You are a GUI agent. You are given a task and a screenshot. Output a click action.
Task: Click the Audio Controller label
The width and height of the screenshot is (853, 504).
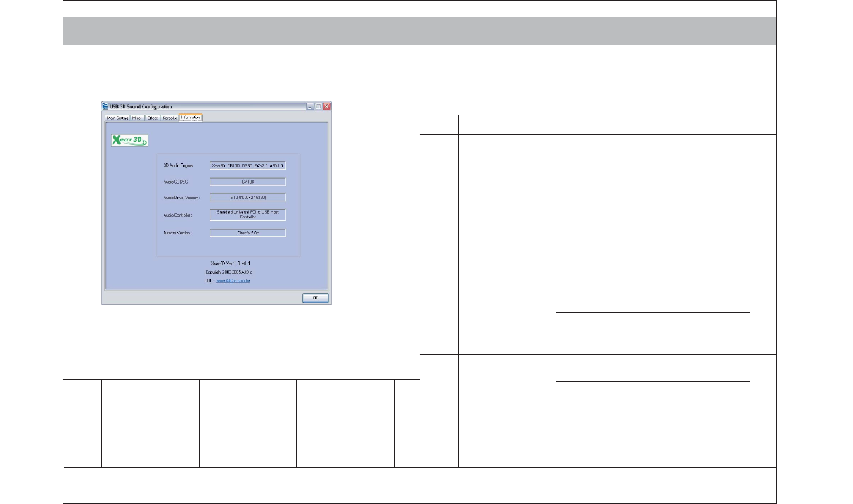[x=179, y=215]
